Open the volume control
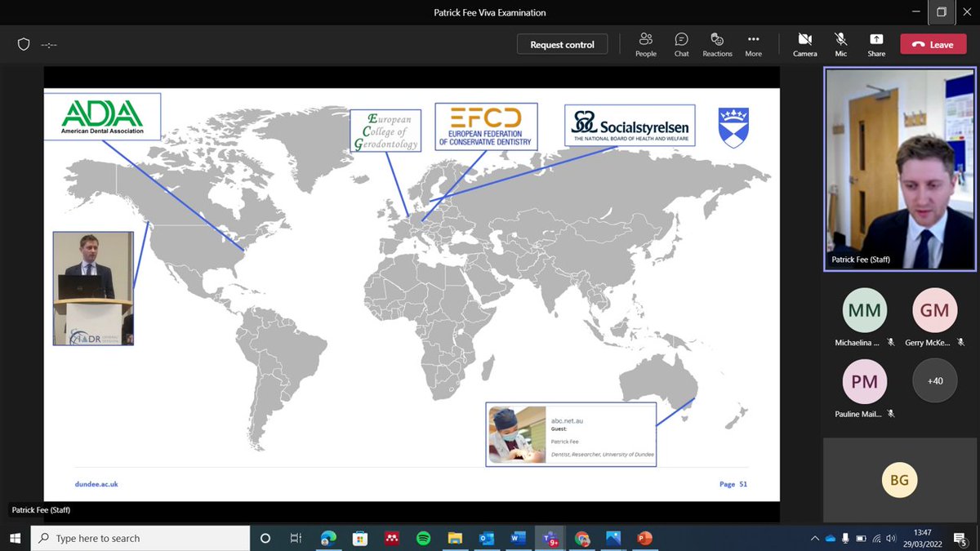This screenshot has width=980, height=551. [x=892, y=538]
